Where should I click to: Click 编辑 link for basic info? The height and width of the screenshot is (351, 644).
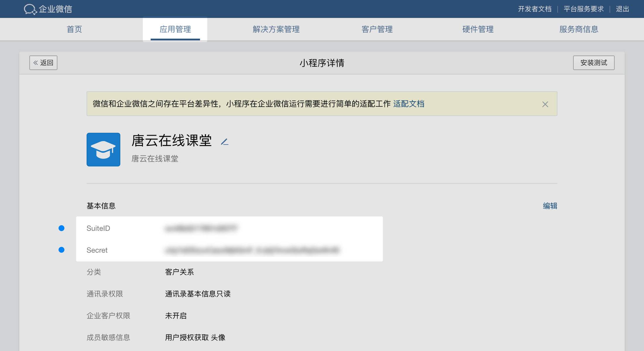550,206
